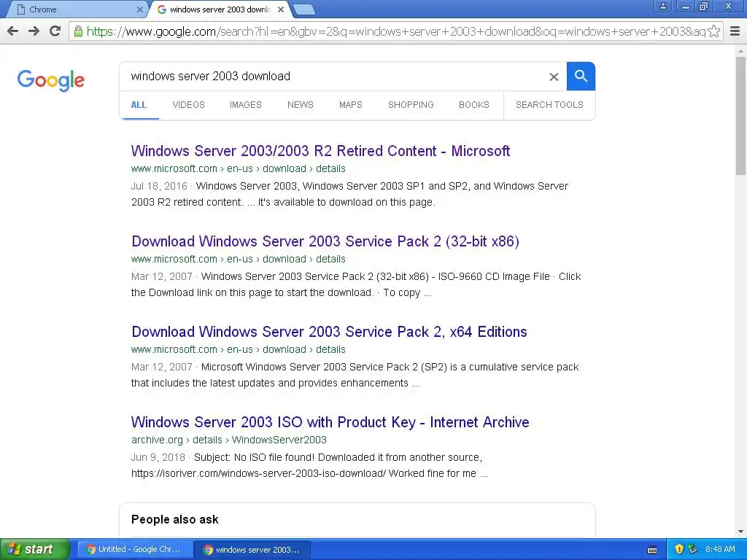The width and height of the screenshot is (747, 560).
Task: Click the 'Jul 18, 2016' result date
Action: click(159, 186)
